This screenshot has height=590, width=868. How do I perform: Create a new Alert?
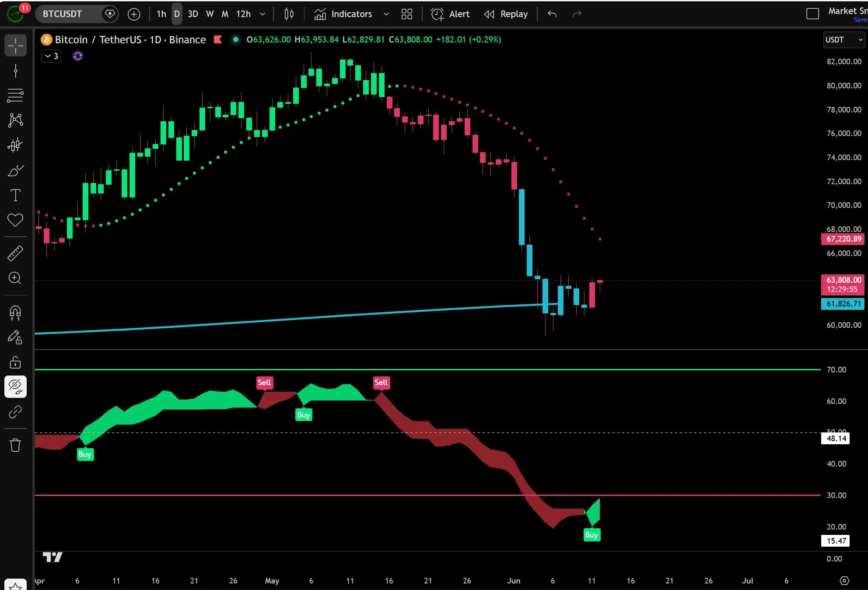tap(450, 14)
